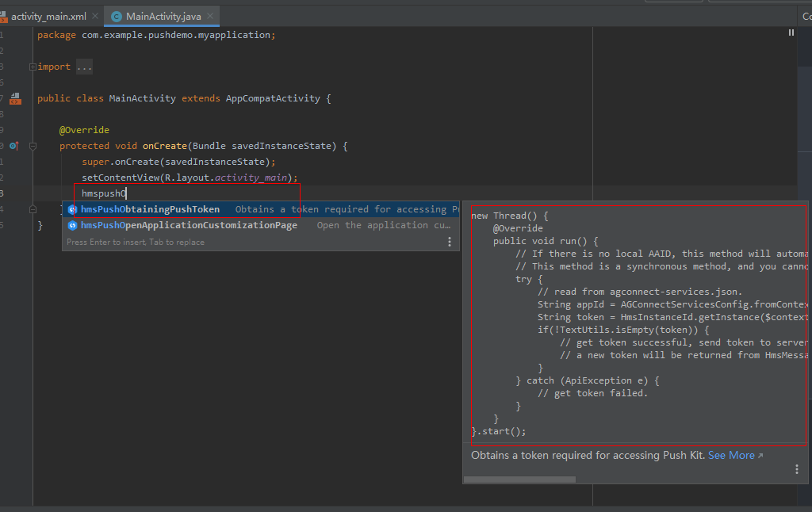The image size is (812, 512).
Task: Click the hmsPushOpenApplicationCustomizationPage suggestion icon
Action: point(72,225)
